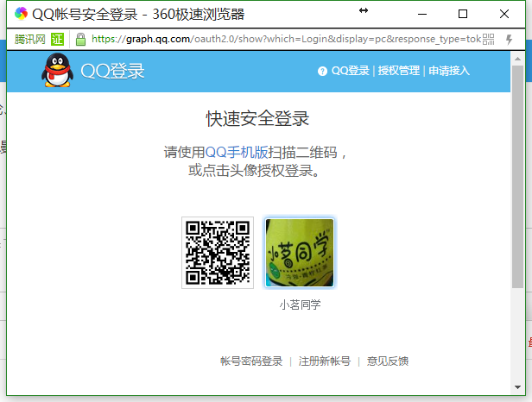Viewport: 532px width, 402px height.
Task: Minimize the QQ login window
Action: (422, 15)
